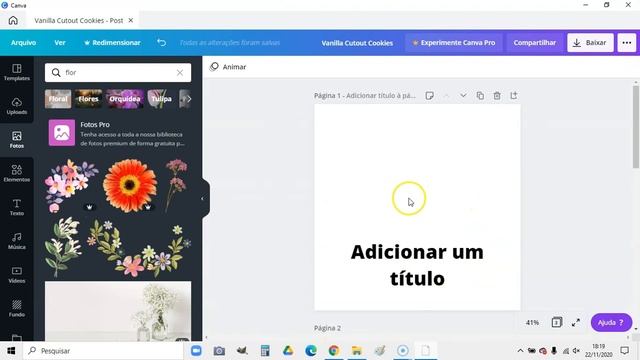Select the Fotos side panel
Screen dimensions: 640x360
17,140
